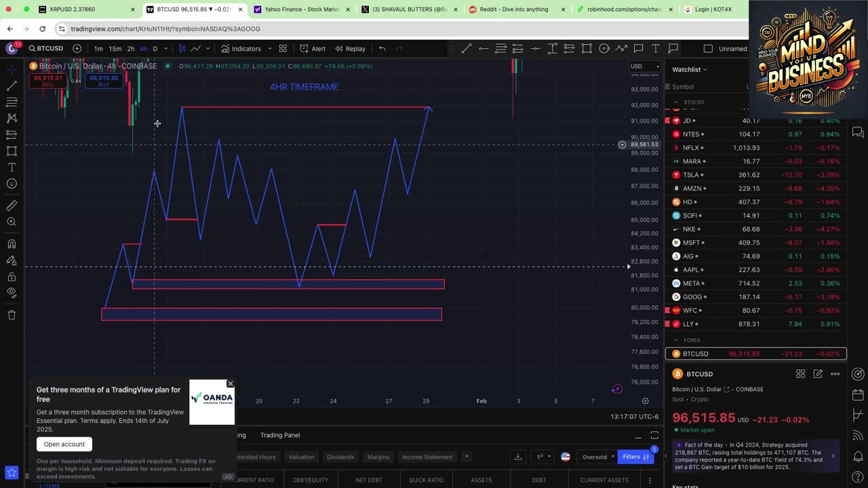This screenshot has height=488, width=868.
Task: Select the callout comment tool in favorites bar
Action: point(638,49)
